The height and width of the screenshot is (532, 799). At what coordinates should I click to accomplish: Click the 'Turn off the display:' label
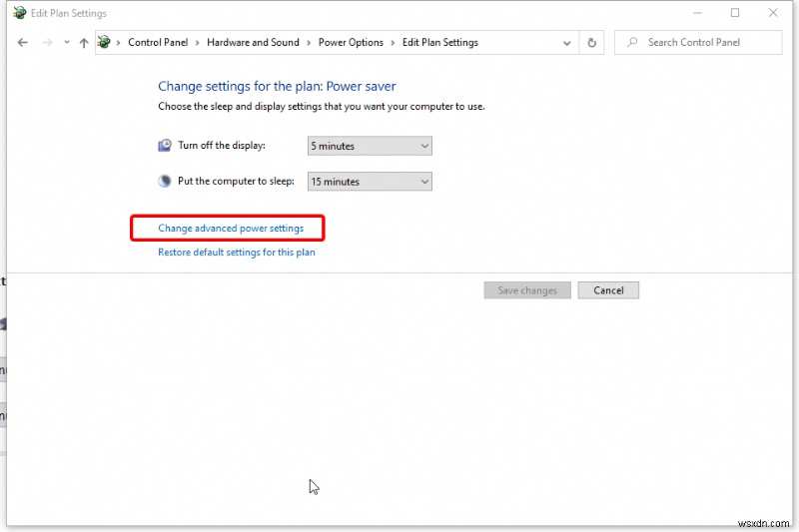tap(222, 145)
